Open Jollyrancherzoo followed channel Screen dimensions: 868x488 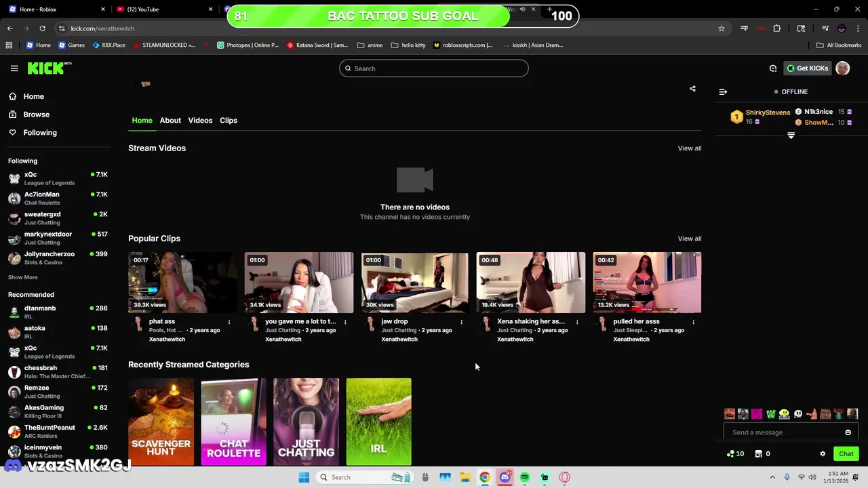coord(58,258)
